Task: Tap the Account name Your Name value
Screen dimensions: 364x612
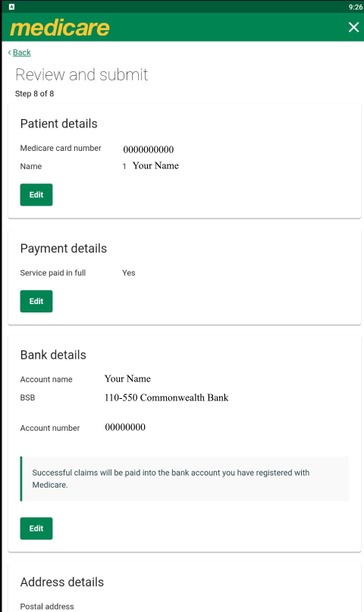Action: coord(127,378)
